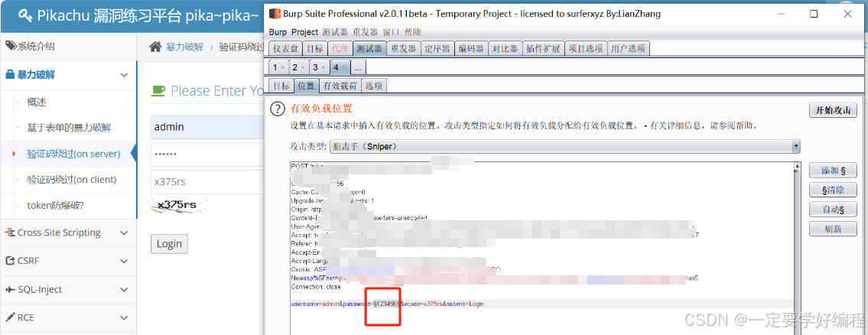
Task: Click the coffee cup icon before Please Enter
Action: point(158,90)
